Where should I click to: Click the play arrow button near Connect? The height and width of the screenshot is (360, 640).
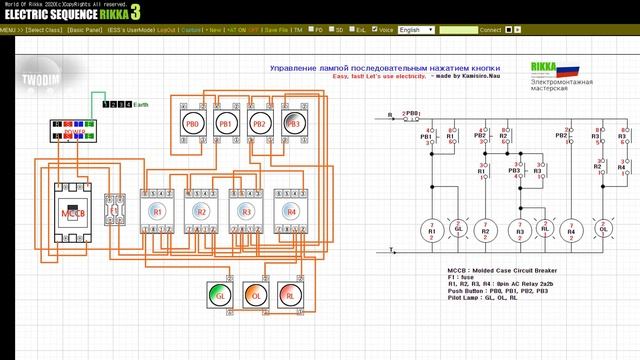518,30
